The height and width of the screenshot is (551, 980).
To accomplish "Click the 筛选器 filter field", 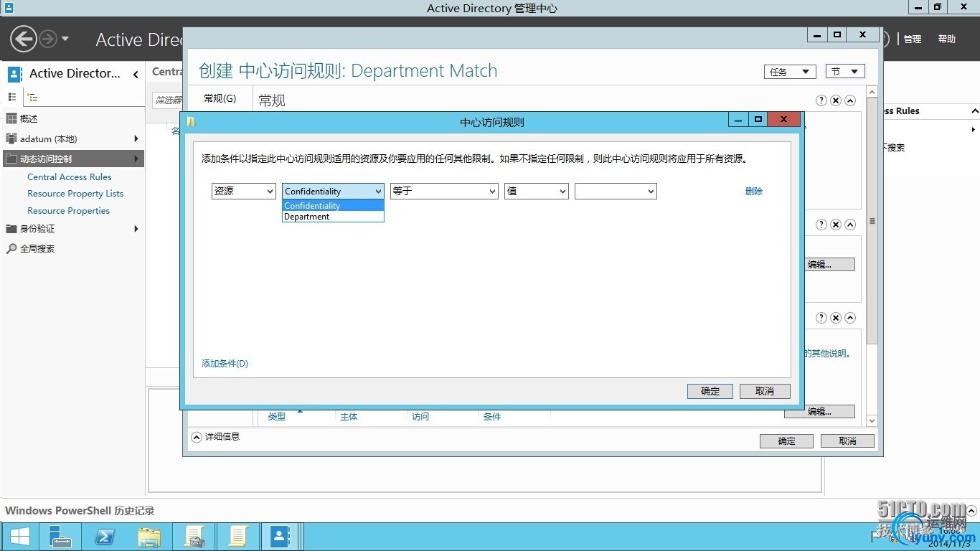I will pos(168,100).
